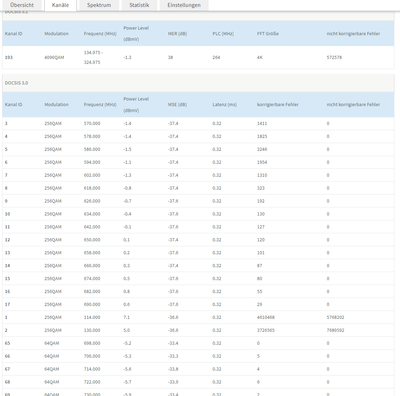
Task: Click the korrigierbare Fehler column header
Action: (x=277, y=105)
